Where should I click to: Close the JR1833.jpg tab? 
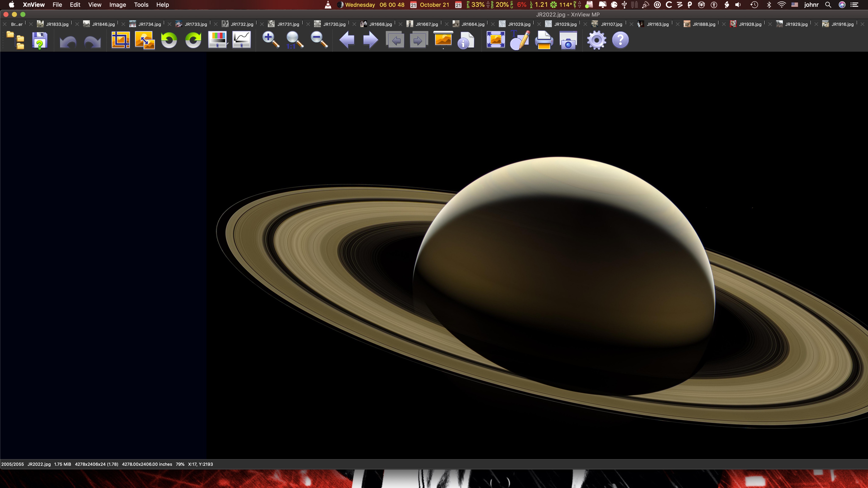pos(31,24)
